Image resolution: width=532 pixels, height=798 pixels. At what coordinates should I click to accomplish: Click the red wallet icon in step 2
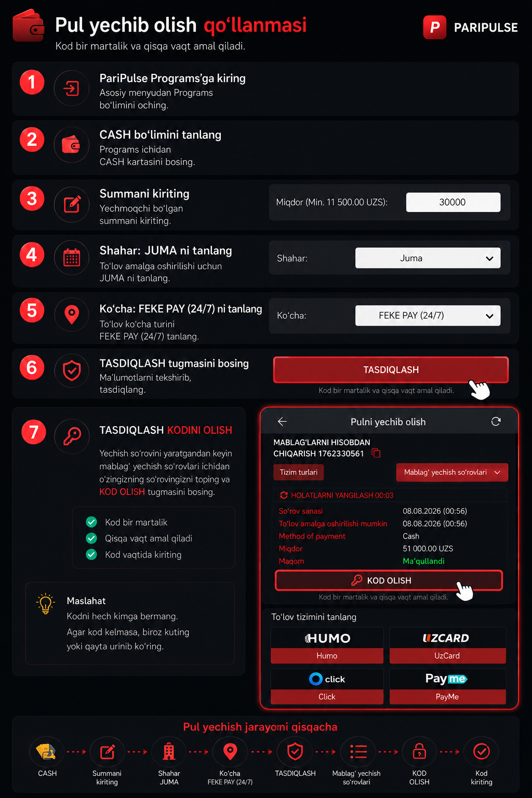[72, 145]
